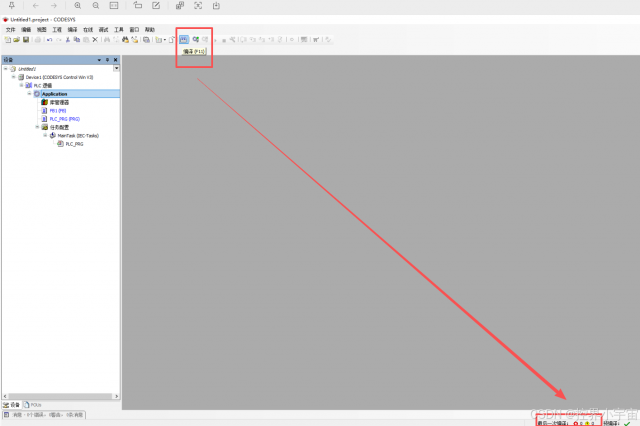This screenshot has height=426, width=640.
Task: Select the PLC 逻辑 tree item
Action: [x=42, y=85]
